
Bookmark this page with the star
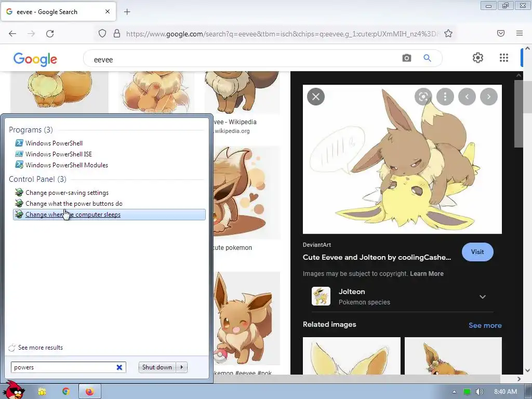pos(448,33)
